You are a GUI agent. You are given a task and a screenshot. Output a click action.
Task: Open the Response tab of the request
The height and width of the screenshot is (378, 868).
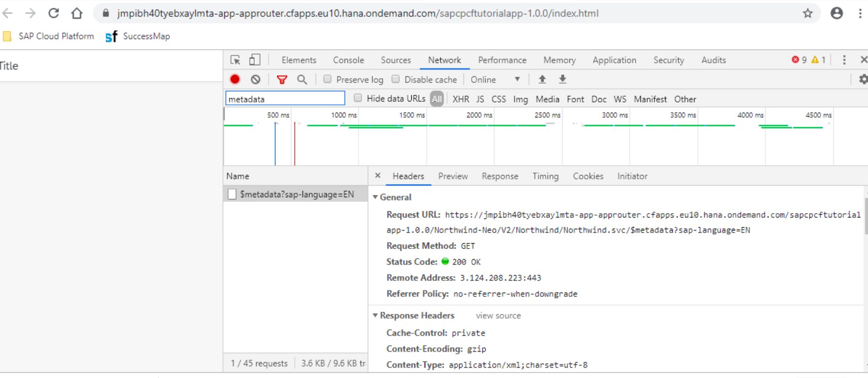click(500, 176)
